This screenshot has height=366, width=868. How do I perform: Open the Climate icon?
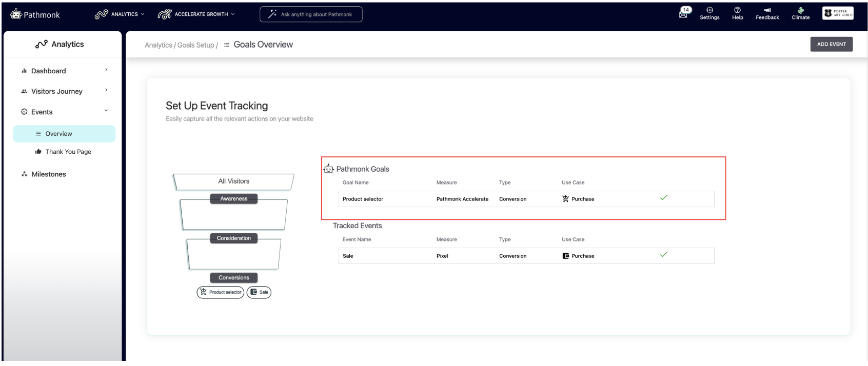pyautogui.click(x=800, y=13)
